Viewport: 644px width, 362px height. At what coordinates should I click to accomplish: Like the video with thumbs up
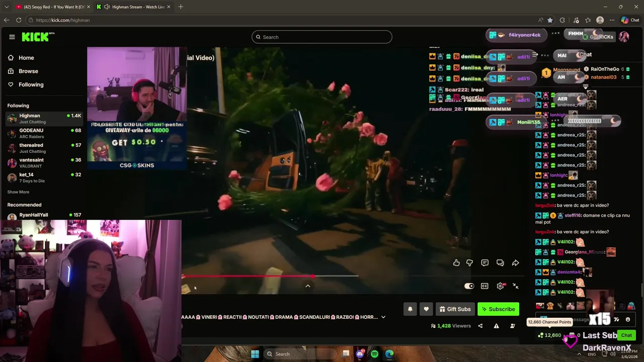pos(456,263)
